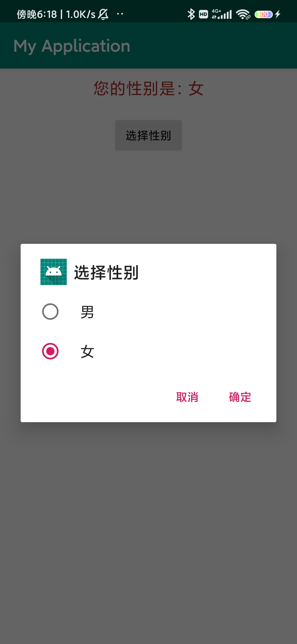
Task: Tap the two-dot notification overflow indicator
Action: (x=120, y=14)
